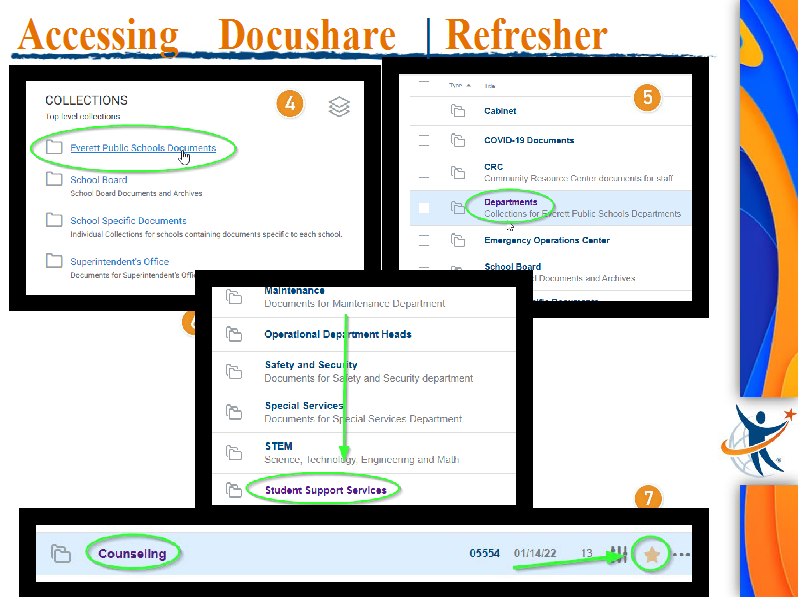The width and height of the screenshot is (800, 600).
Task: Click the Emergency Operations Center folder icon
Action: [458, 240]
